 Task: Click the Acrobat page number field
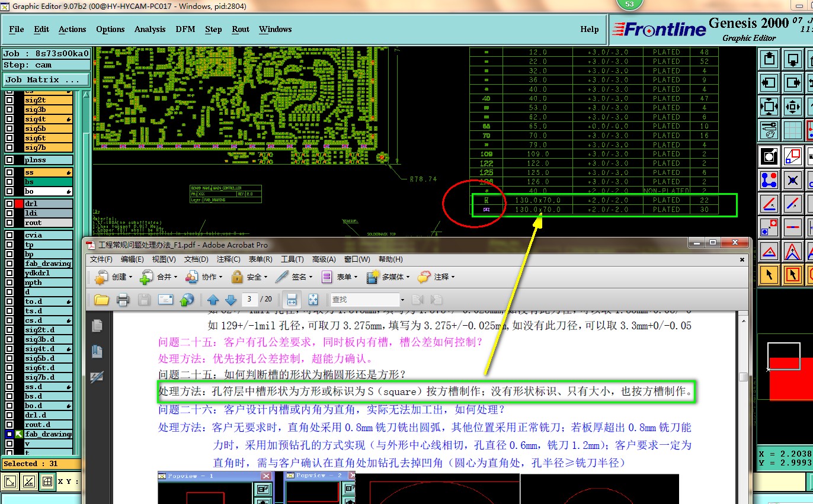(x=251, y=300)
